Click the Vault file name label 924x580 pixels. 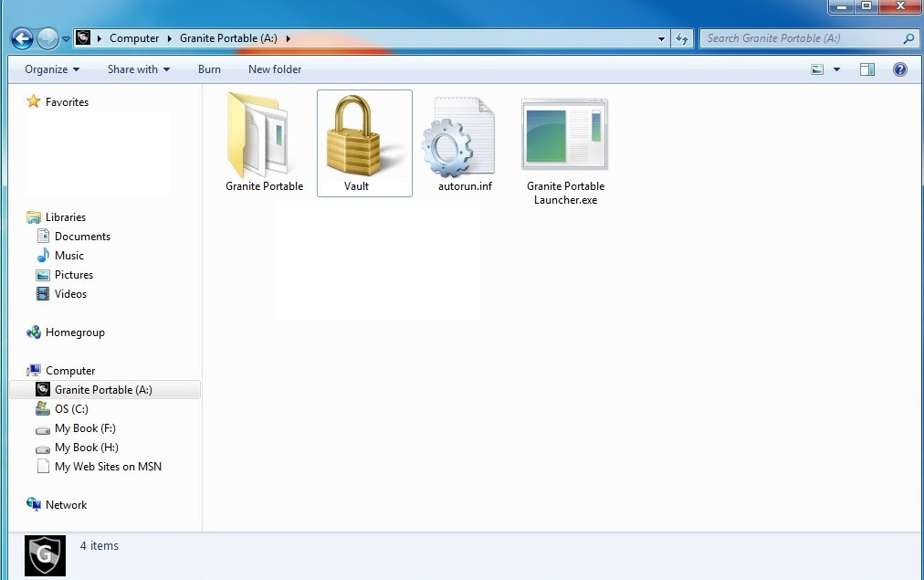[x=356, y=186]
